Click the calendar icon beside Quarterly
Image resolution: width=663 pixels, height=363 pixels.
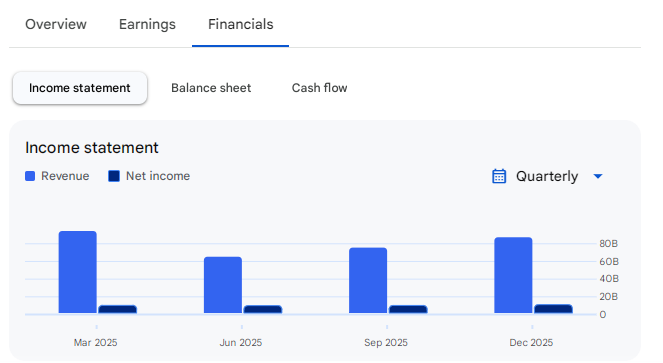pyautogui.click(x=499, y=176)
